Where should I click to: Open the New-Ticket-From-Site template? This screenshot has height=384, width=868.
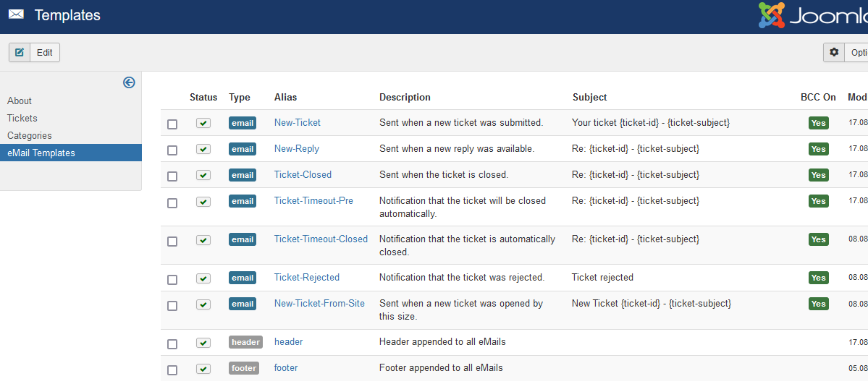point(319,304)
